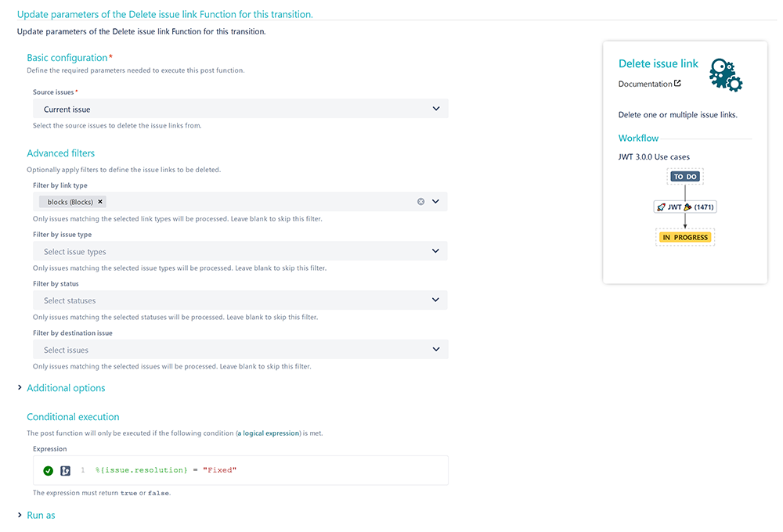Click the Additional options heading text
The height and width of the screenshot is (532, 783).
(x=66, y=388)
